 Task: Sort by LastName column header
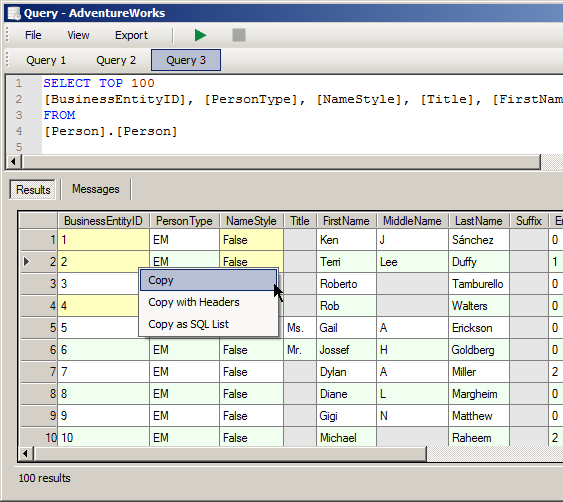[x=479, y=221]
